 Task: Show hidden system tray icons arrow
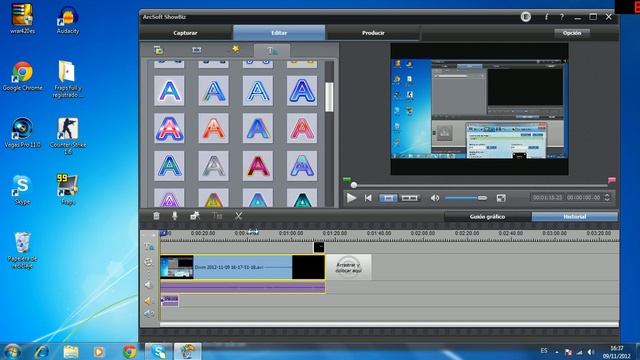(x=557, y=351)
